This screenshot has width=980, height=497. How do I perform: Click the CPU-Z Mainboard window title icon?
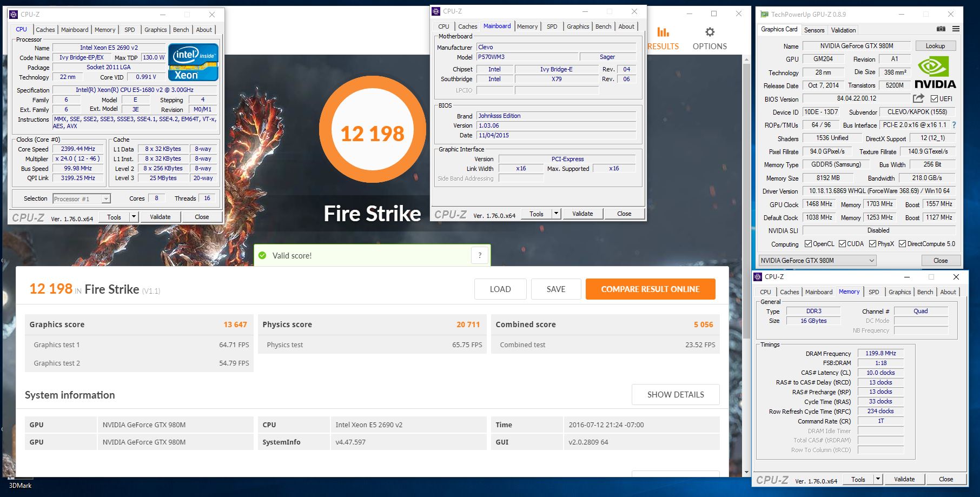point(436,11)
